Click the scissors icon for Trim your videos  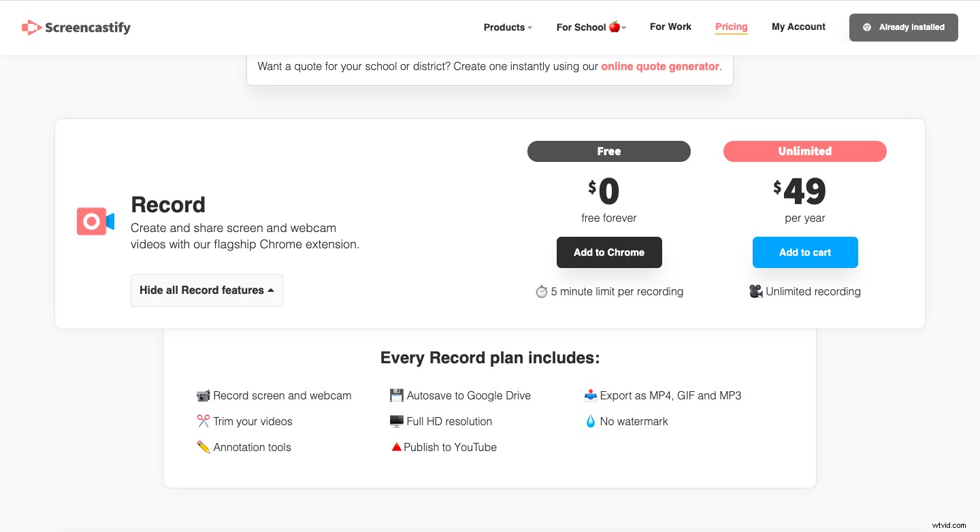coord(203,420)
